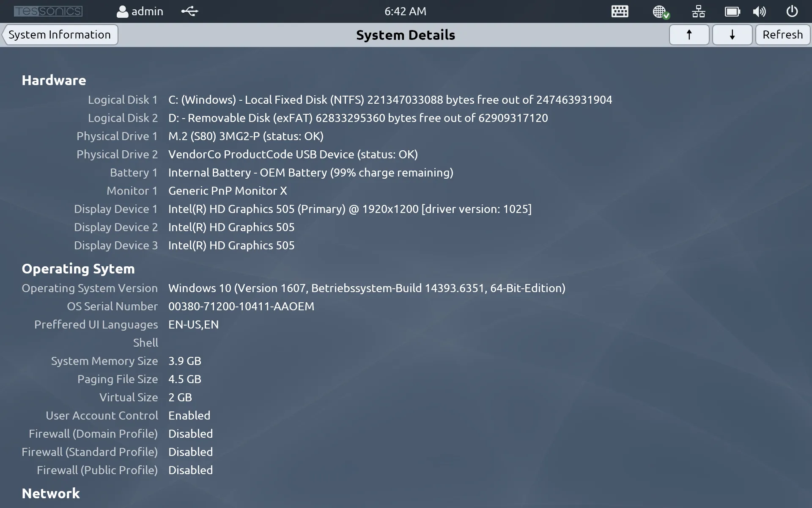The image size is (812, 508).
Task: Click the speaker volume icon
Action: pyautogui.click(x=759, y=11)
